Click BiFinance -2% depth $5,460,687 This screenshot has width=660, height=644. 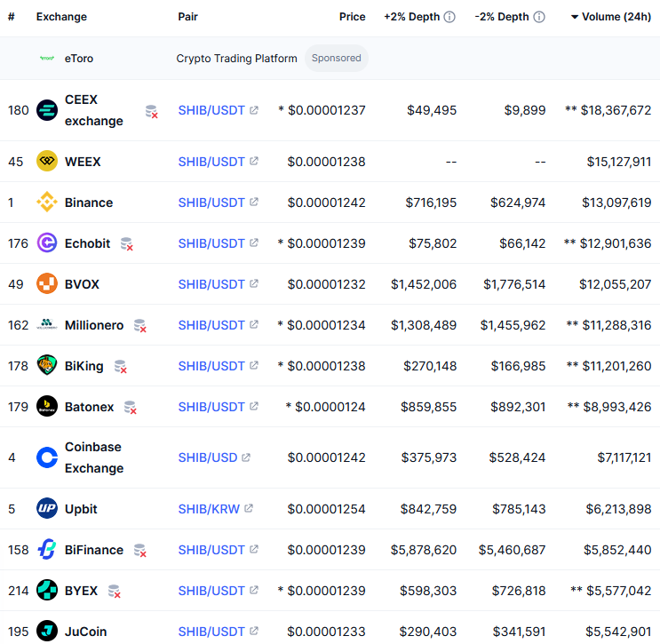coord(512,550)
